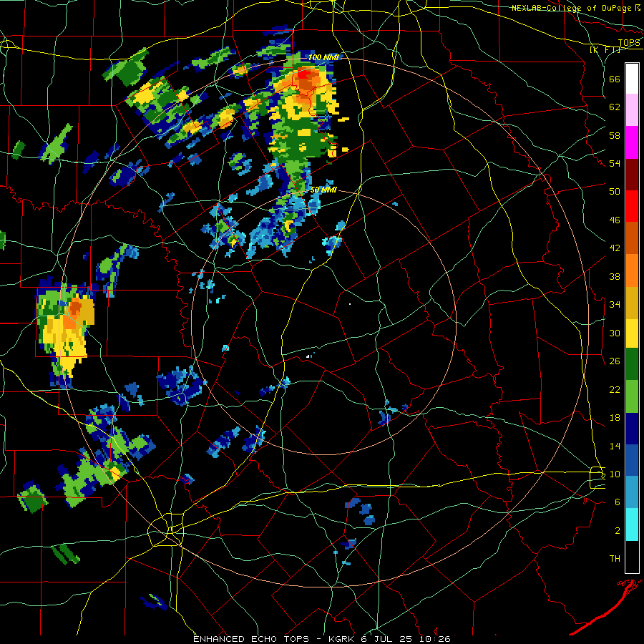Click the 34 label on the scale

point(615,304)
